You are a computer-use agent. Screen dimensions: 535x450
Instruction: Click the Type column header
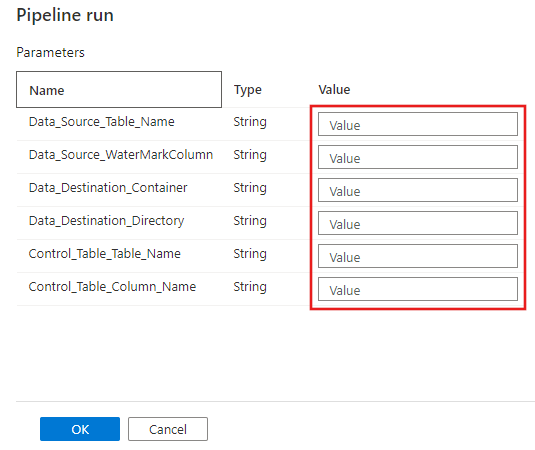tap(248, 90)
